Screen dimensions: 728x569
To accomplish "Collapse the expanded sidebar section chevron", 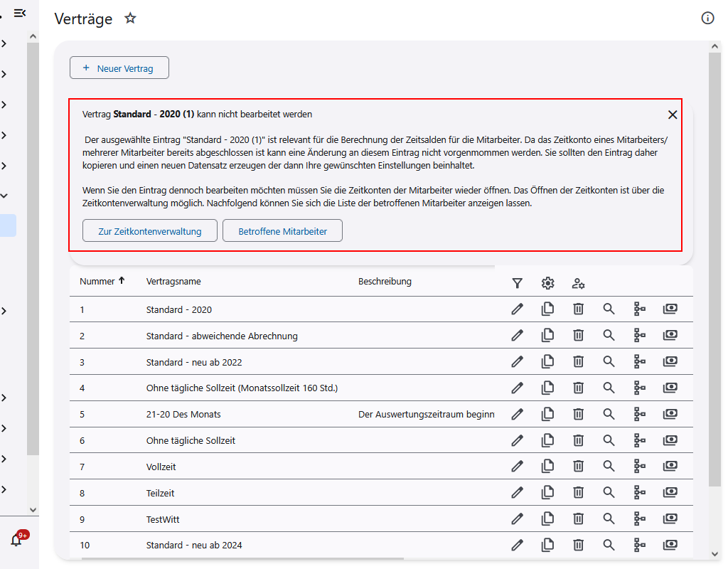I will click(x=4, y=196).
